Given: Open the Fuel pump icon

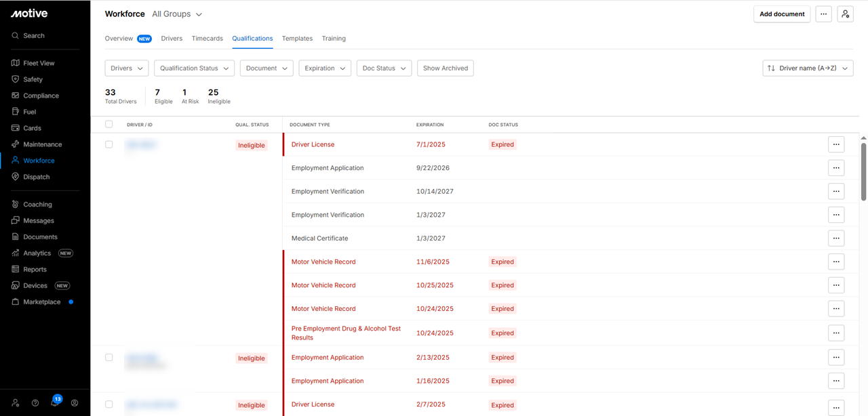Looking at the screenshot, I should (16, 112).
